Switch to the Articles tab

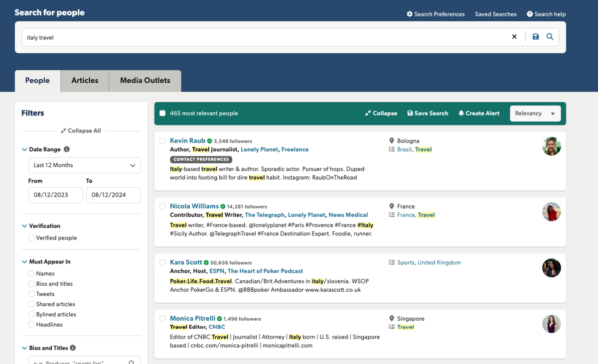[85, 81]
